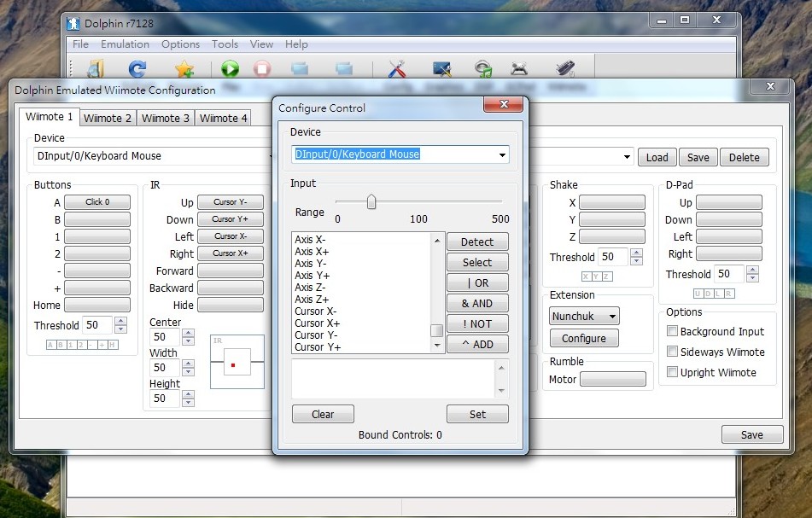The width and height of the screenshot is (812, 518).
Task: Click the Configure button under Extension
Action: [584, 338]
